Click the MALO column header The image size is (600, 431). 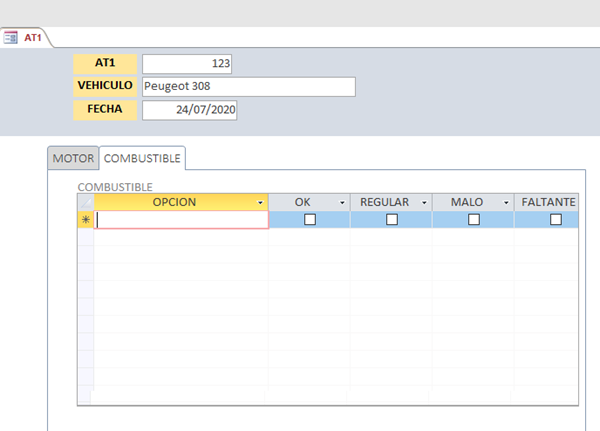click(473, 202)
